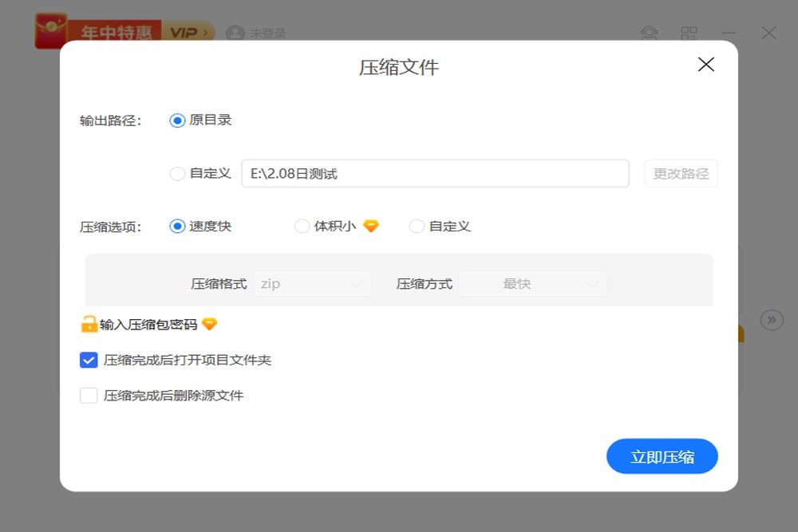Click the 更改路径 button
Viewport: 798px width, 532px height.
tap(681, 173)
